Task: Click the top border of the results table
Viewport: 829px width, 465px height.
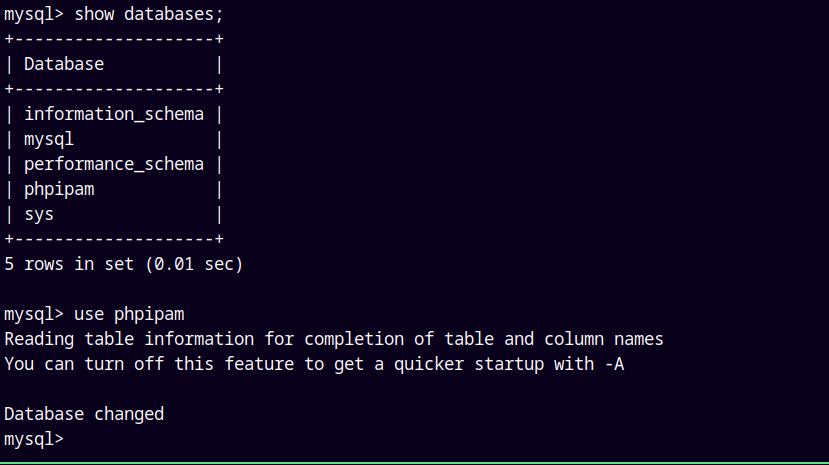Action: pyautogui.click(x=114, y=39)
